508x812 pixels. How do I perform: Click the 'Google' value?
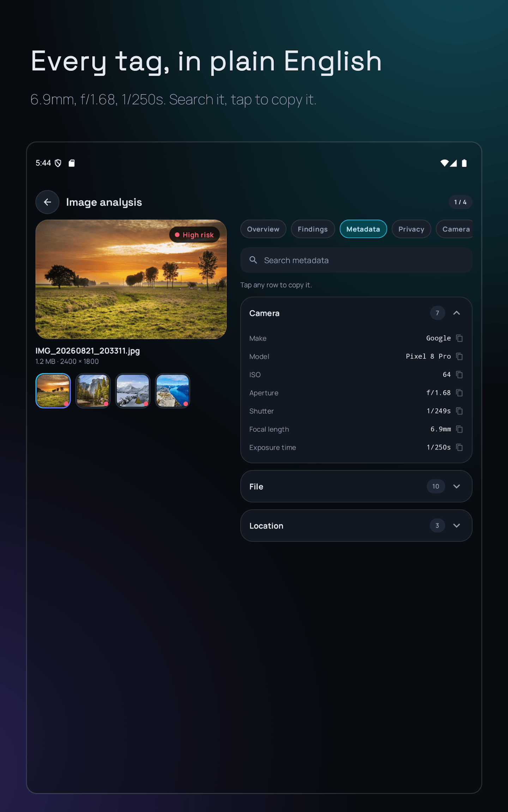(x=439, y=338)
